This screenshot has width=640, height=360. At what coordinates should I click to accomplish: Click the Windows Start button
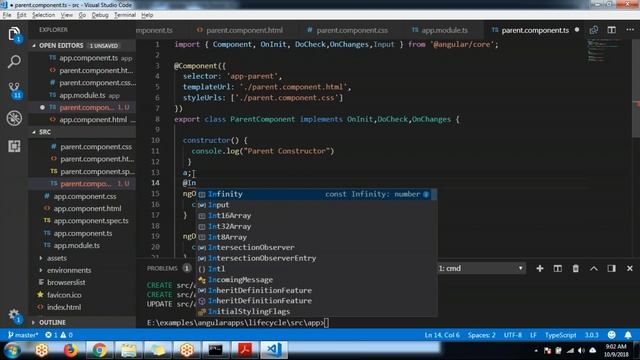[12, 350]
